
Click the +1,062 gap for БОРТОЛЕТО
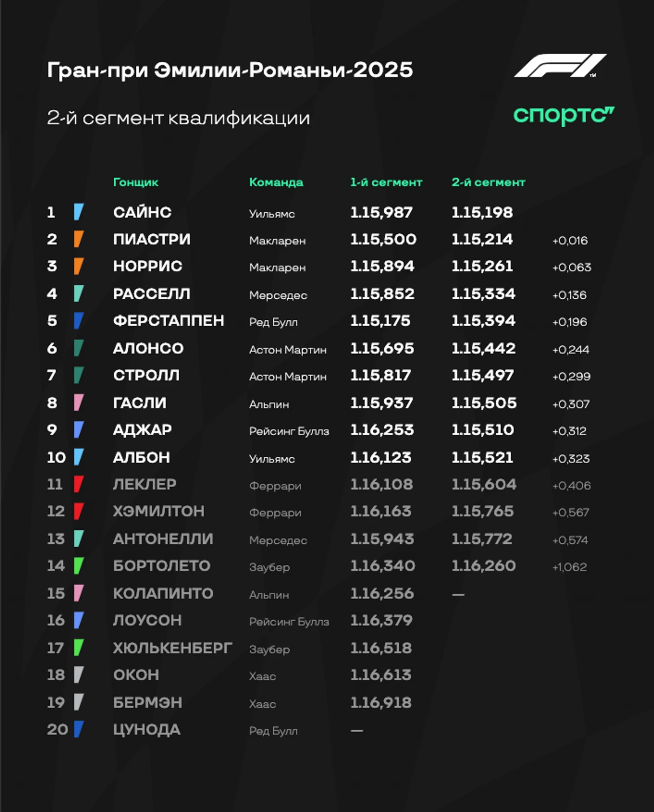click(x=569, y=567)
